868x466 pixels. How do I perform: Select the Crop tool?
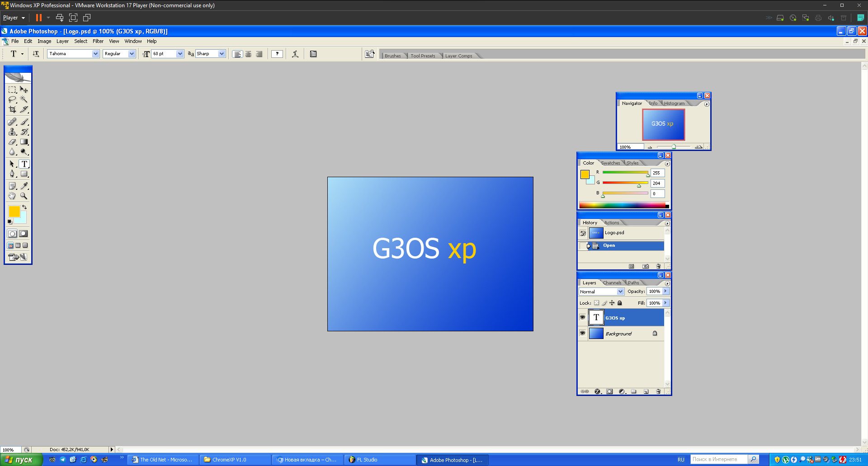point(12,109)
